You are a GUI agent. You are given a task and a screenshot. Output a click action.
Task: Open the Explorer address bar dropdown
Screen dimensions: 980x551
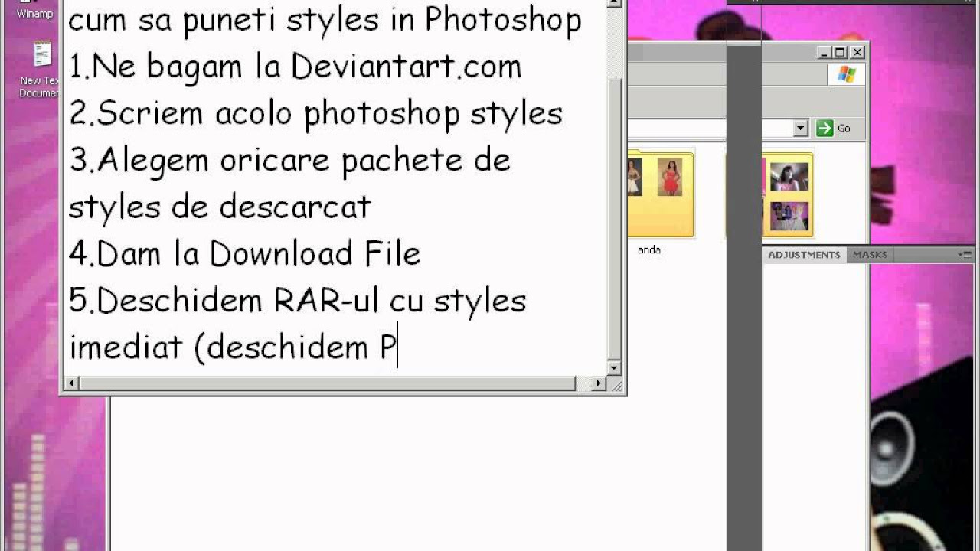(801, 129)
